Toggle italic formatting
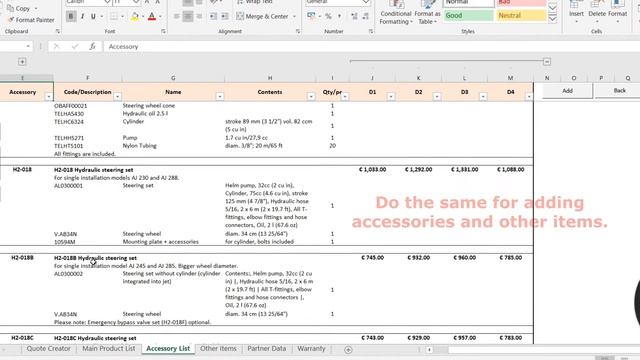The image size is (640, 360). pyautogui.click(x=82, y=16)
